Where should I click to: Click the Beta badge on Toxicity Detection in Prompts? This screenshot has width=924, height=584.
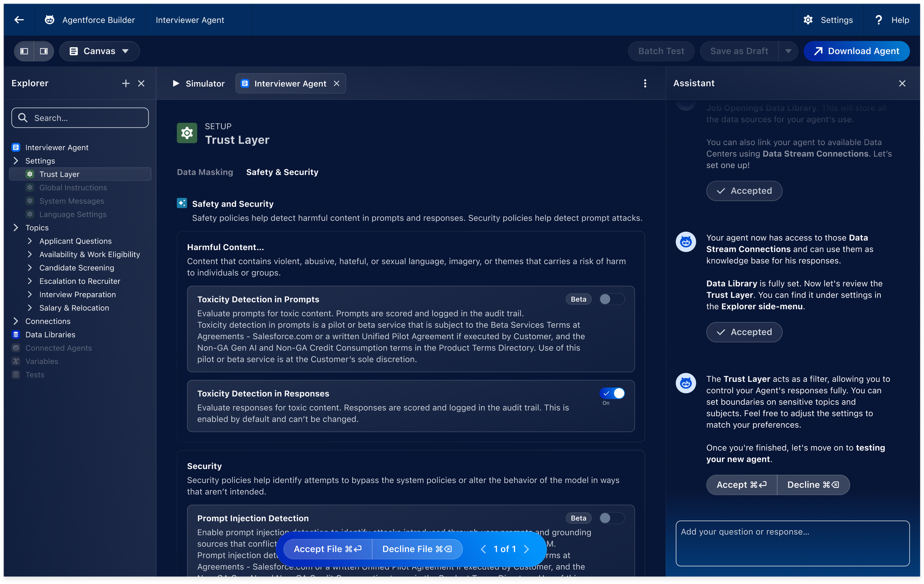point(578,299)
